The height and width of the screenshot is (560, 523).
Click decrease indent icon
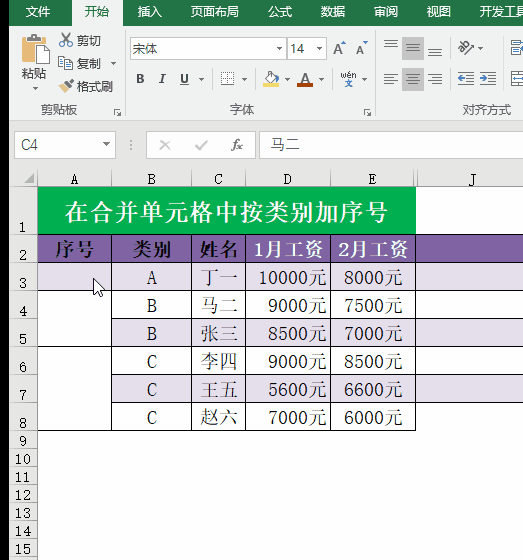(466, 79)
